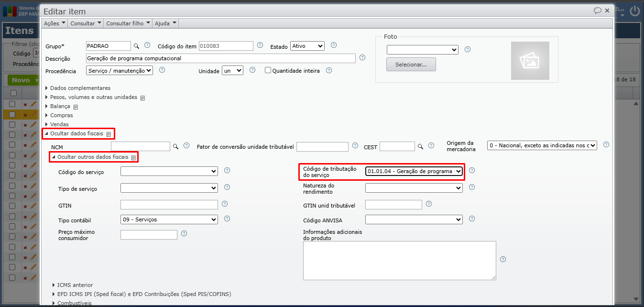
Task: Click the comment balloon icon in dialog title
Action: point(598,10)
